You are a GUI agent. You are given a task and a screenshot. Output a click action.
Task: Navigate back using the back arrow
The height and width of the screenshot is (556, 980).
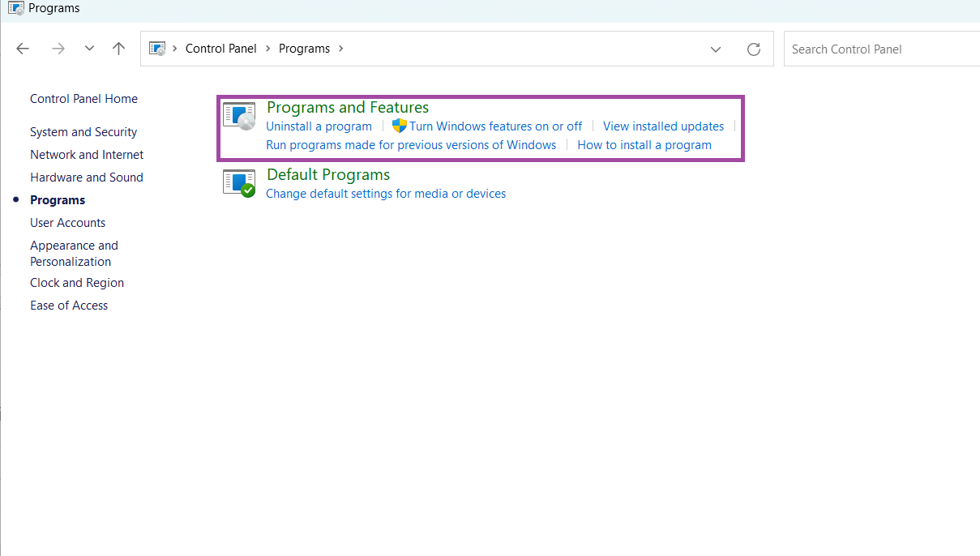[23, 49]
